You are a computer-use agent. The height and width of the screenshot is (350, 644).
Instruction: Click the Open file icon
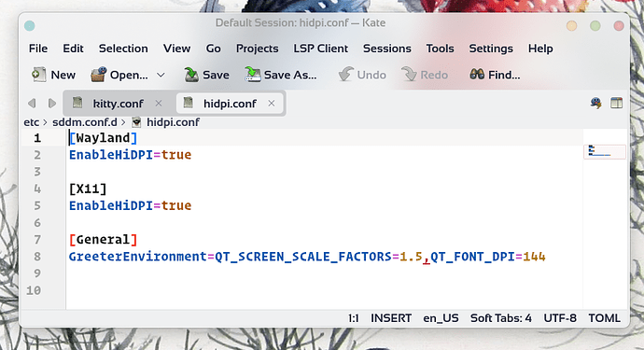click(x=99, y=75)
